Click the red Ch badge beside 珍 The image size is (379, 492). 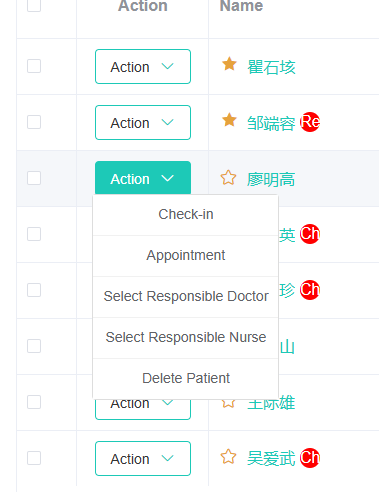pos(310,290)
